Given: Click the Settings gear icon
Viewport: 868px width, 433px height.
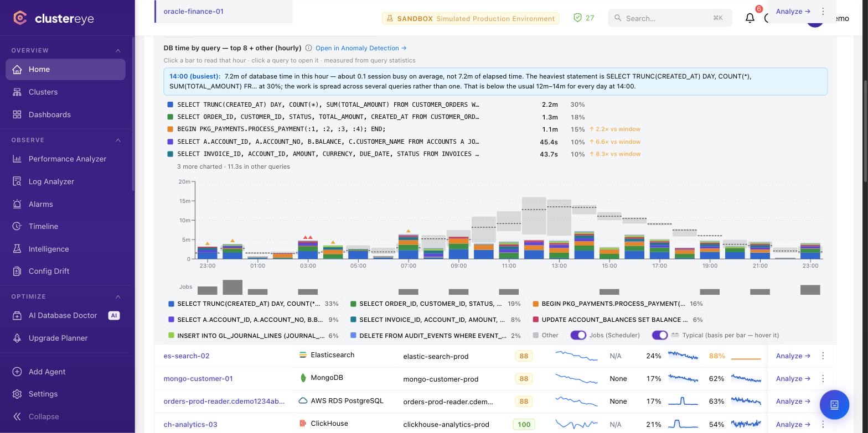Looking at the screenshot, I should [17, 394].
